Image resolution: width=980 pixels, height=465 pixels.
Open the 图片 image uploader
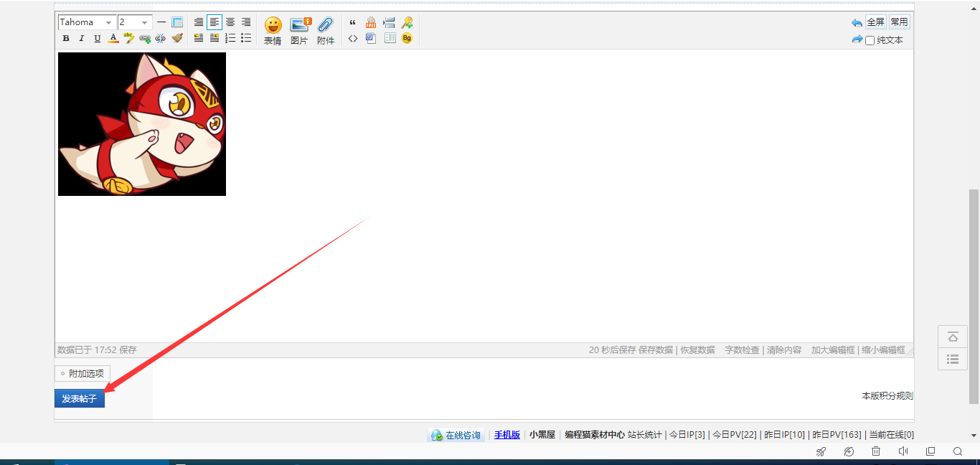click(300, 31)
